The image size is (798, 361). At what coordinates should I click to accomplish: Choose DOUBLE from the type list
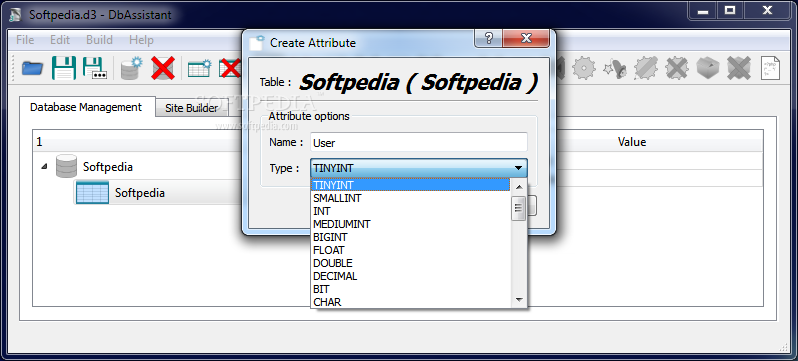(410, 263)
